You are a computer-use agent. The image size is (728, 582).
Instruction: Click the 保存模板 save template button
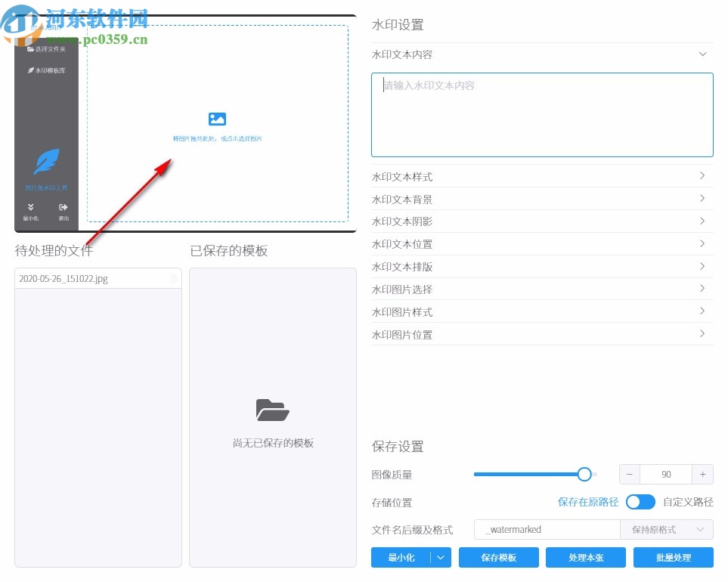point(498,557)
